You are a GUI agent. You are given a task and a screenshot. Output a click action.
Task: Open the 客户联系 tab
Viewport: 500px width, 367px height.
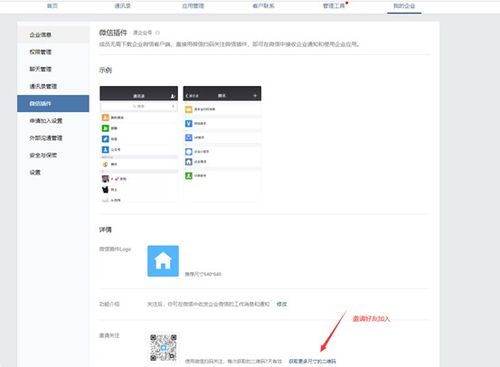pyautogui.click(x=263, y=6)
